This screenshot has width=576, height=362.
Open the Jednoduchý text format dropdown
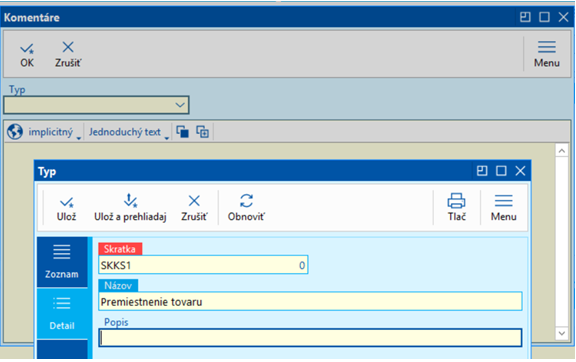pos(129,132)
